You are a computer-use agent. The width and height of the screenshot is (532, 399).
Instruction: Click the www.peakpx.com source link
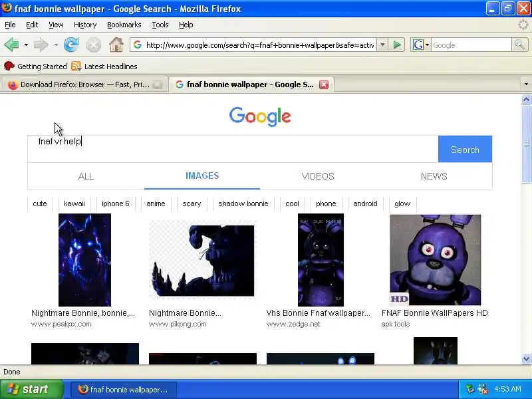tap(61, 324)
